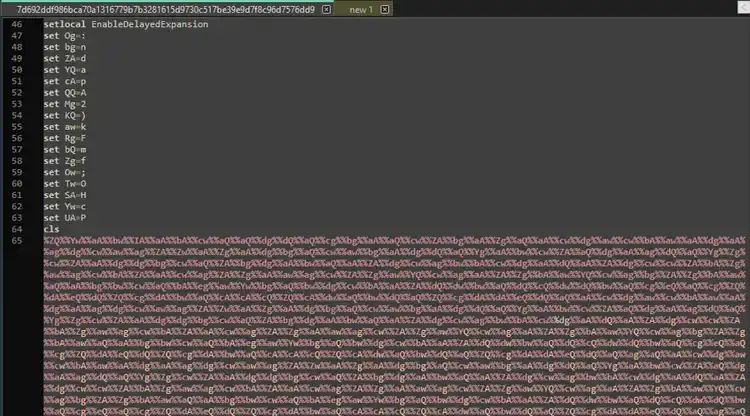Place cursor on the cls command
Image resolution: width=750 pixels, height=416 pixels.
[51, 229]
